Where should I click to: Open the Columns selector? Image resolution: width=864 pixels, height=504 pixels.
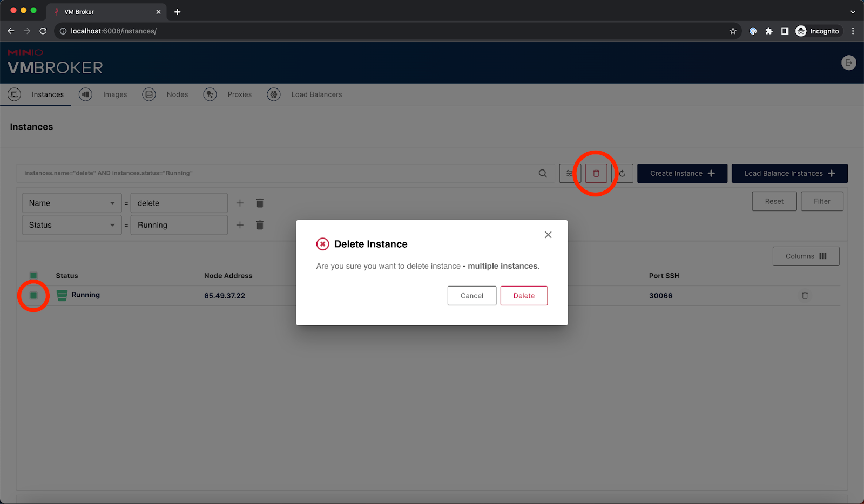[x=806, y=256]
